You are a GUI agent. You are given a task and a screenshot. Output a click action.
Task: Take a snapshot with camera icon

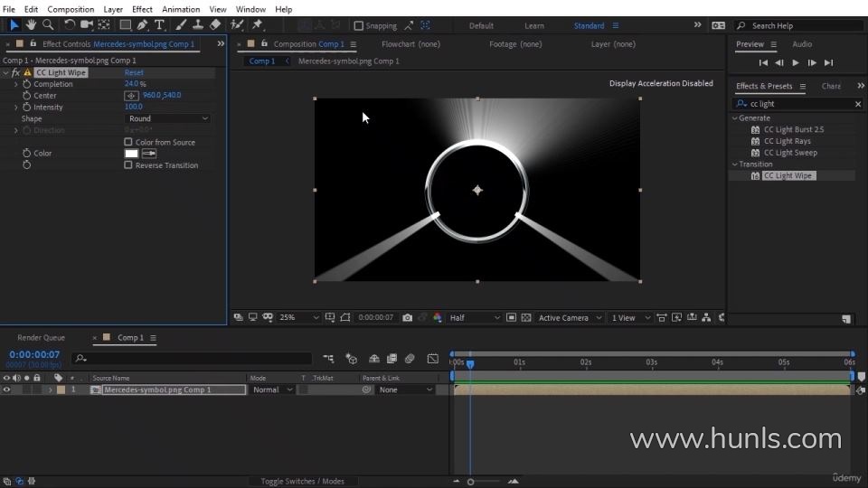pos(408,318)
